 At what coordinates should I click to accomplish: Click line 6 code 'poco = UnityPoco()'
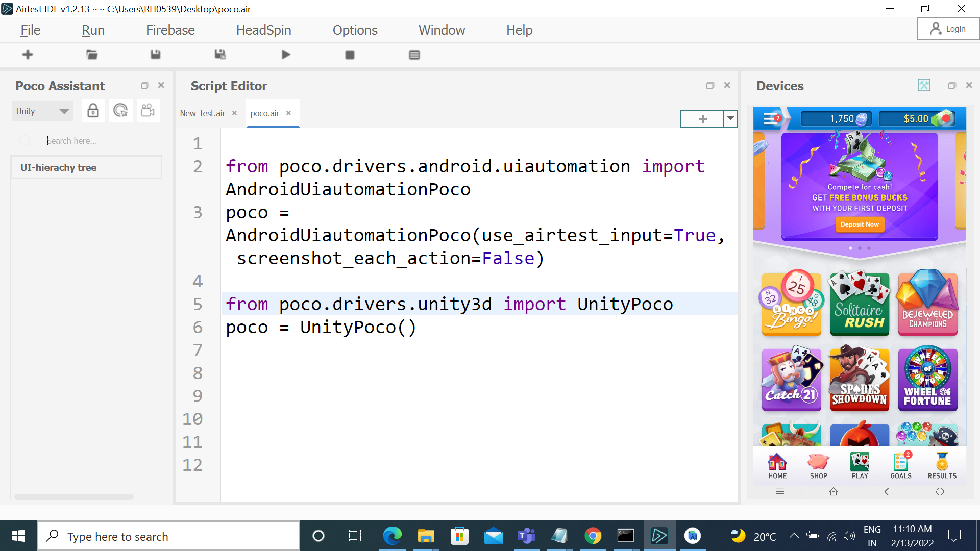321,327
